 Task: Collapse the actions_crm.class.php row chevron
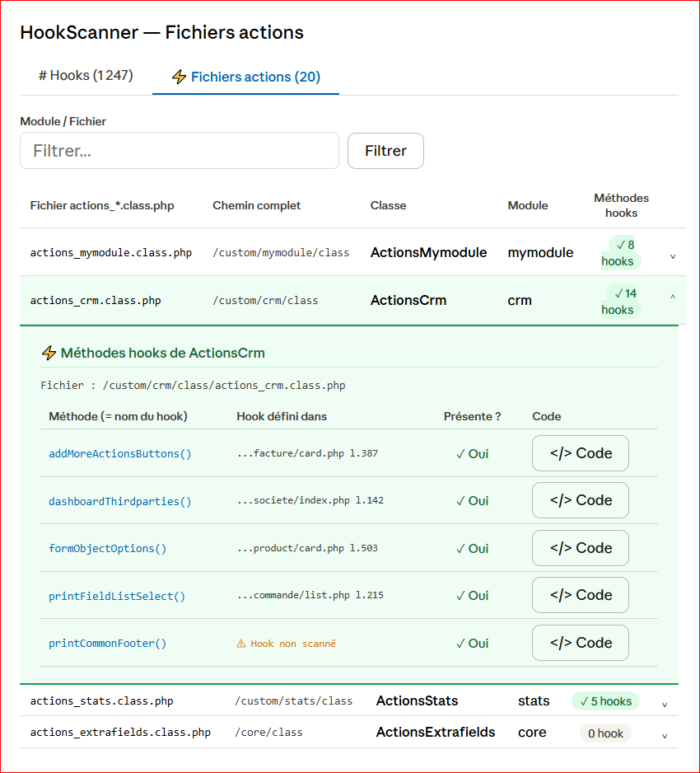pyautogui.click(x=673, y=297)
